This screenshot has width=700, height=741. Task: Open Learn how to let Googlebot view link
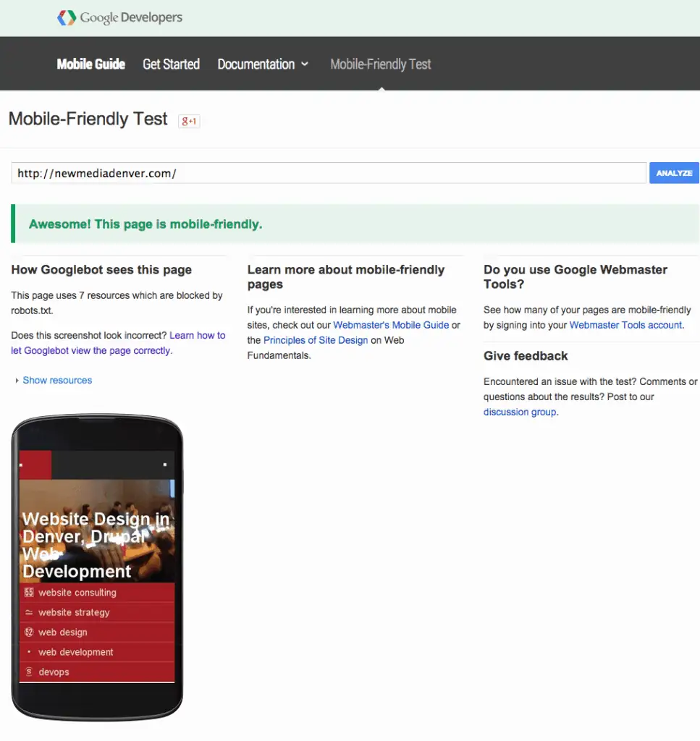coord(118,342)
